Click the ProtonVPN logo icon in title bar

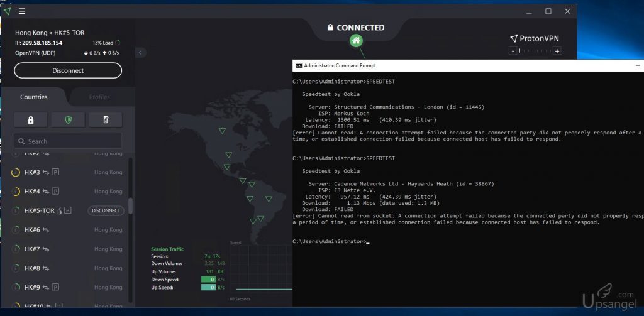[8, 11]
